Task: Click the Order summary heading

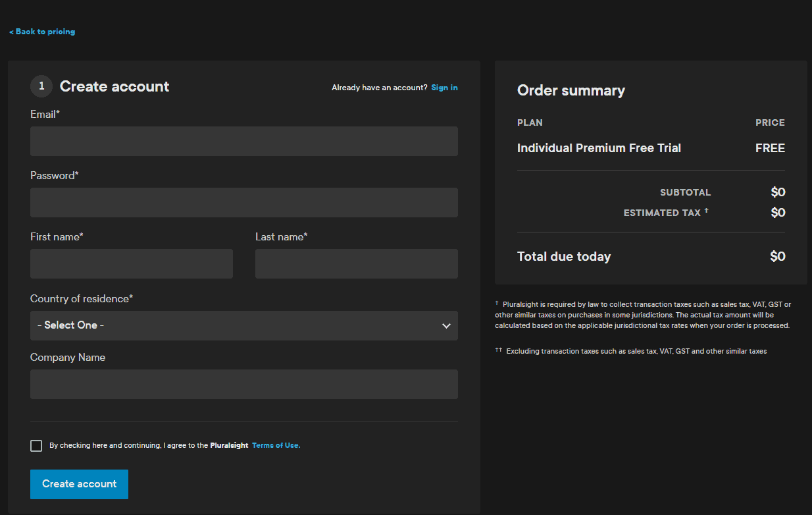Action: coord(571,90)
